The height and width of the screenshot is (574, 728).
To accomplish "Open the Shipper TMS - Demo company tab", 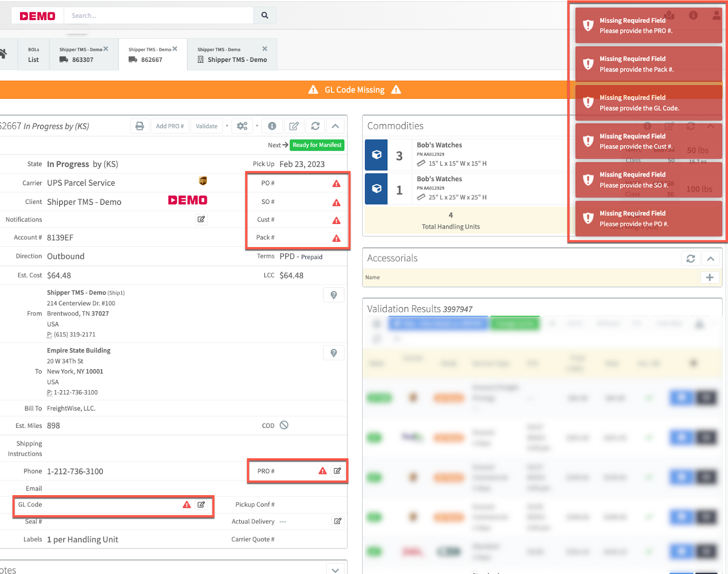I will coord(232,55).
